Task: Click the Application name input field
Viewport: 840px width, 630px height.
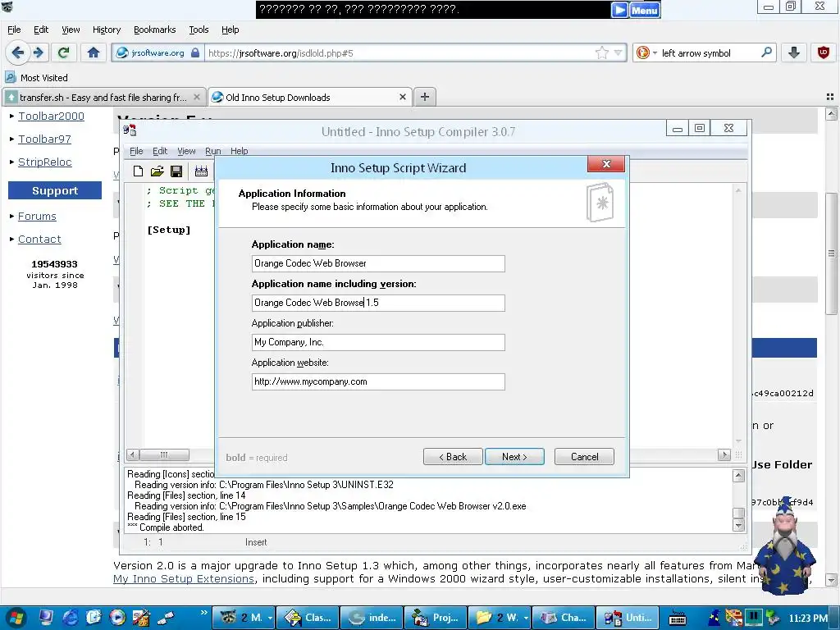Action: (378, 263)
